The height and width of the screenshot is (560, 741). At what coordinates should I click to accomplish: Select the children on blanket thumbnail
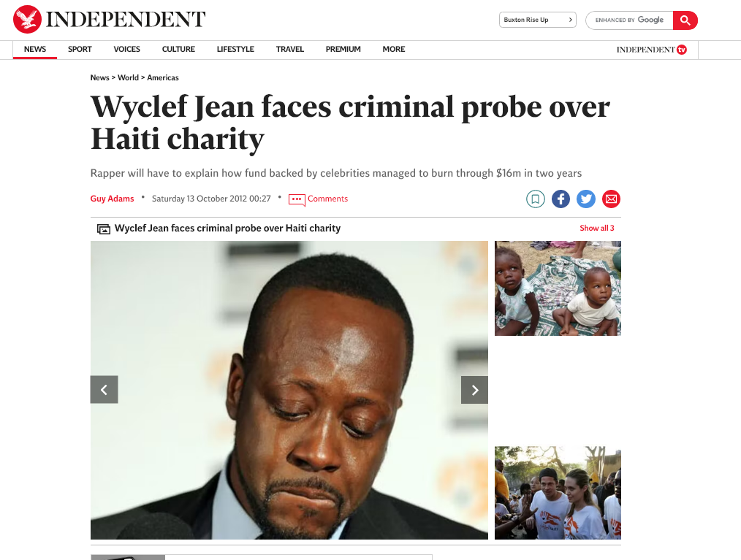[x=558, y=288]
